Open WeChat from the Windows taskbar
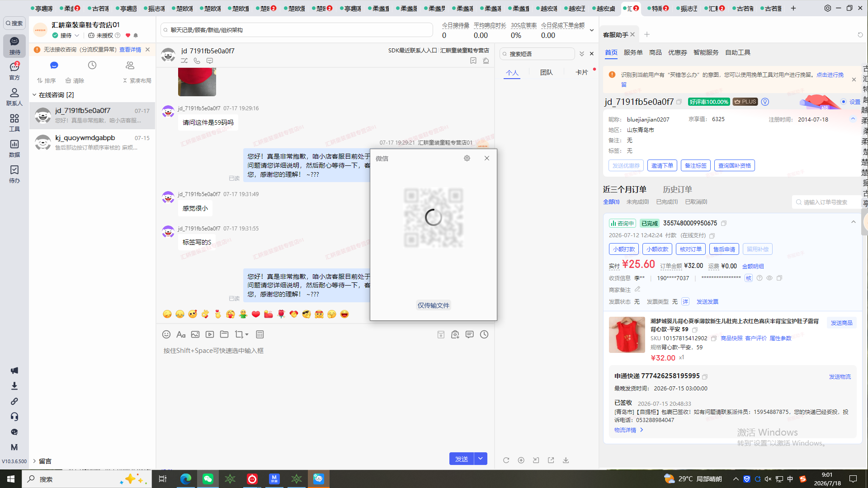This screenshot has height=488, width=868. 208,479
